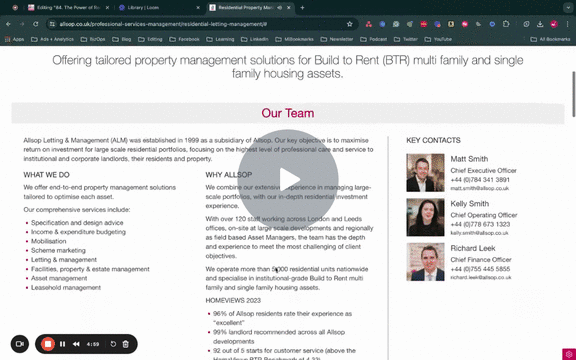The width and height of the screenshot is (576, 360).
Task: Open the Newsletter bookmark folder
Action: (x=337, y=39)
